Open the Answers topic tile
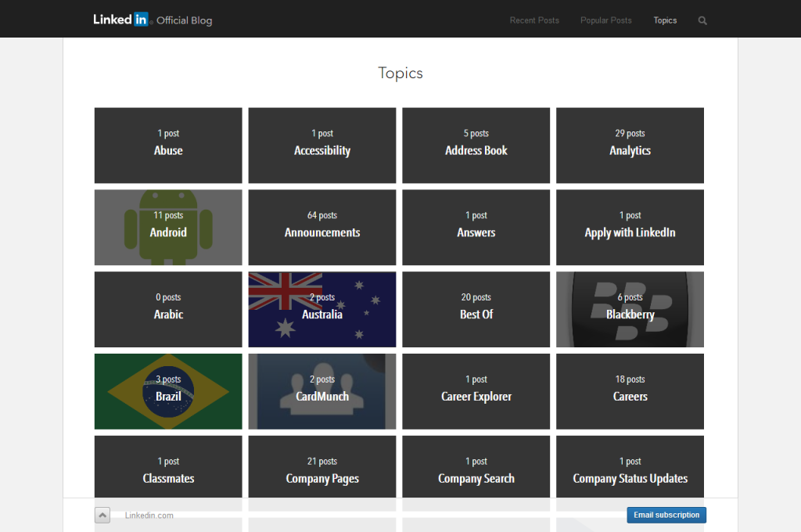801x532 pixels. [476, 228]
